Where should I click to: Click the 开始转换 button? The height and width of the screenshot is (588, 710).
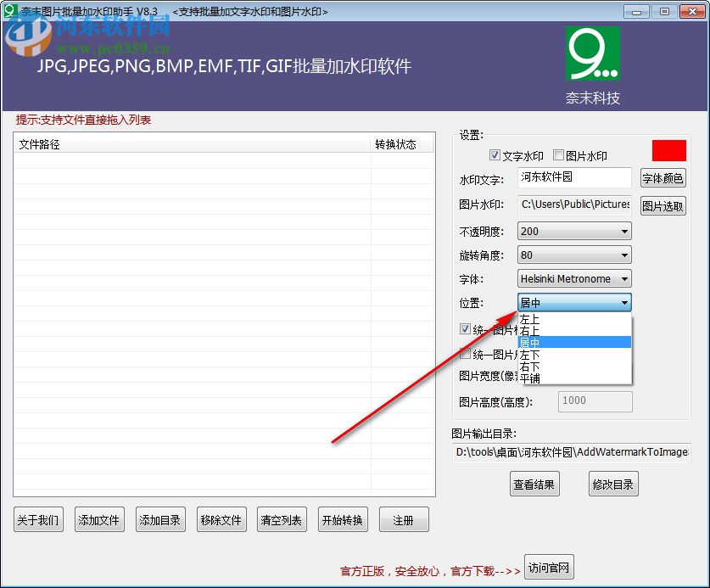tap(343, 518)
